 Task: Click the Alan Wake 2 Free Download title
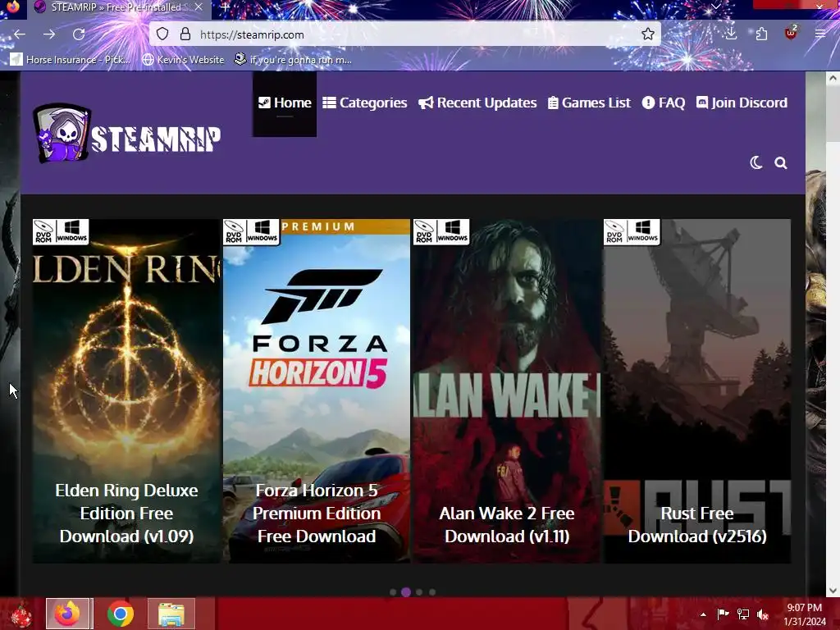507,524
